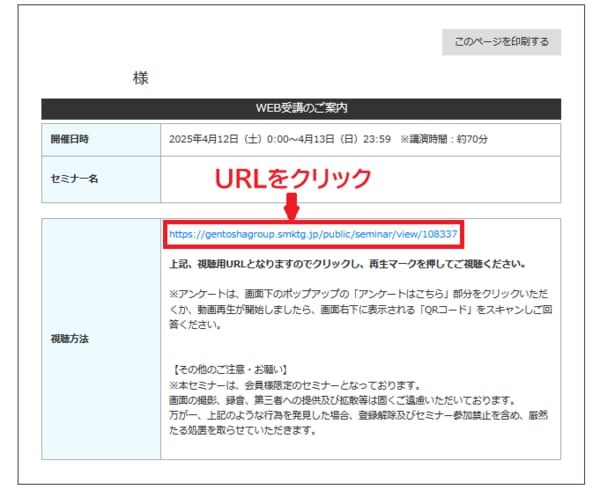Open the gentoshagroup seminar view URL link
The height and width of the screenshot is (497, 600).
click(x=313, y=235)
